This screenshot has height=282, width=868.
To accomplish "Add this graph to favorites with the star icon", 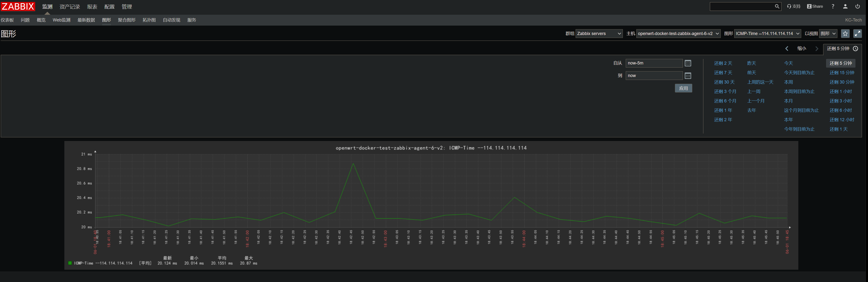I will [x=845, y=33].
